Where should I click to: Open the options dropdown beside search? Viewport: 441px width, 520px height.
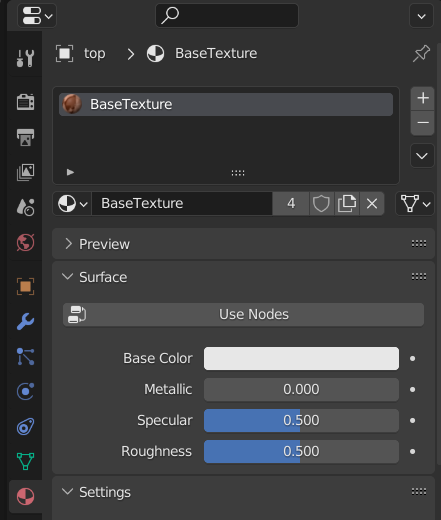(421, 16)
